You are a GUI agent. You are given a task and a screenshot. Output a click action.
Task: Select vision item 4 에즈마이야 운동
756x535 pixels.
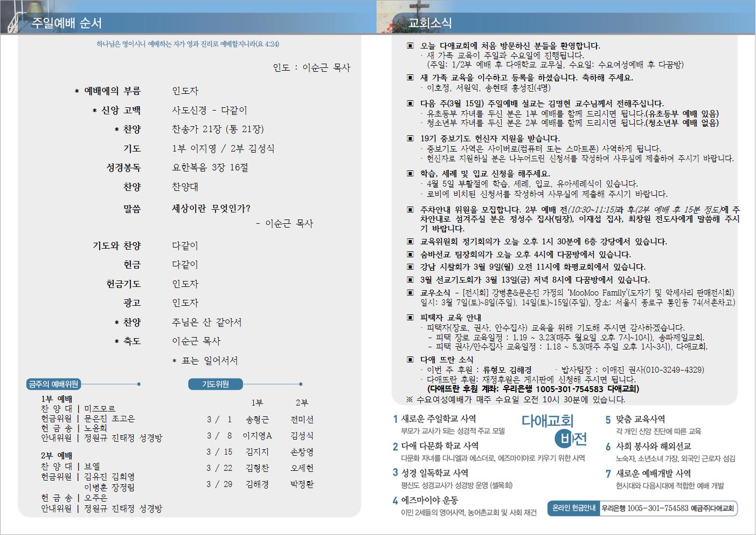(429, 500)
